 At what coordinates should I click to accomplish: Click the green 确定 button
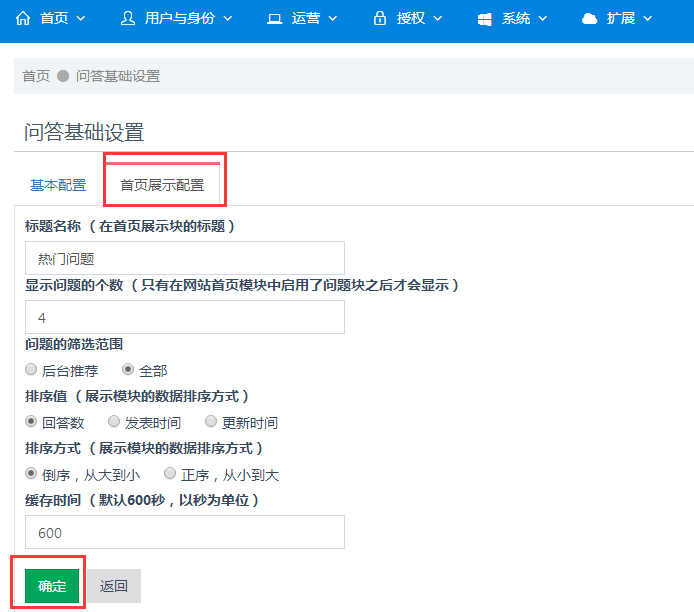[52, 586]
